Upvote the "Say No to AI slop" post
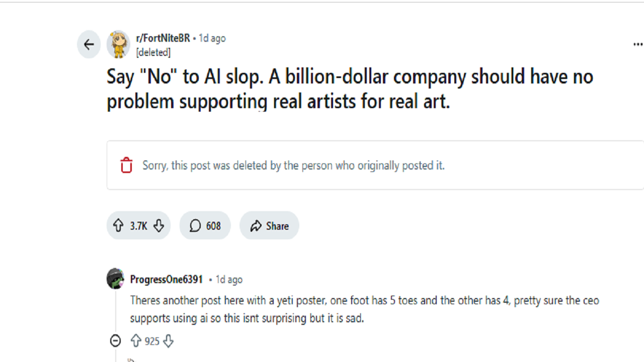The image size is (644, 362). pyautogui.click(x=118, y=226)
